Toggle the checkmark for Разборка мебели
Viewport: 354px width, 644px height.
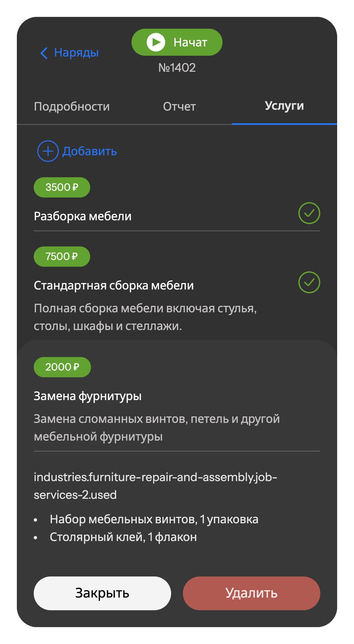[309, 213]
